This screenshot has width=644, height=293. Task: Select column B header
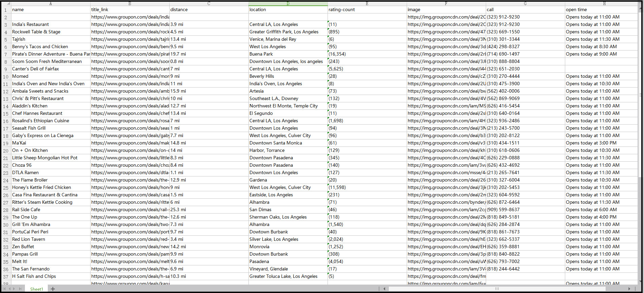coord(130,4)
